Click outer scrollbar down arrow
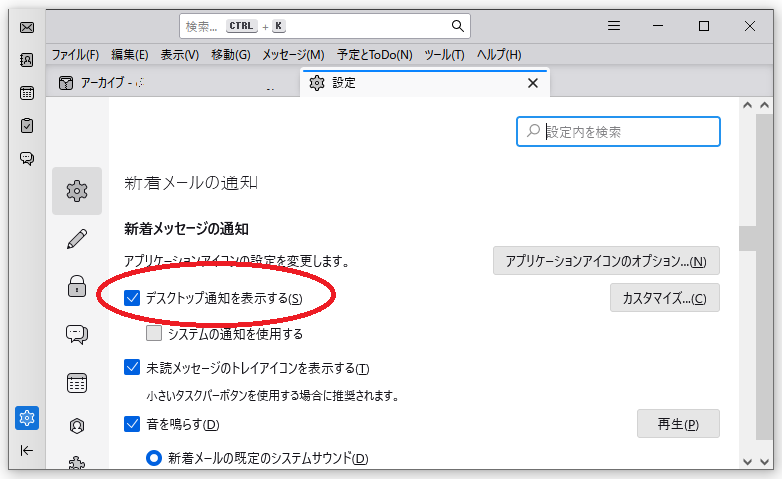782x479 pixels. point(765,462)
